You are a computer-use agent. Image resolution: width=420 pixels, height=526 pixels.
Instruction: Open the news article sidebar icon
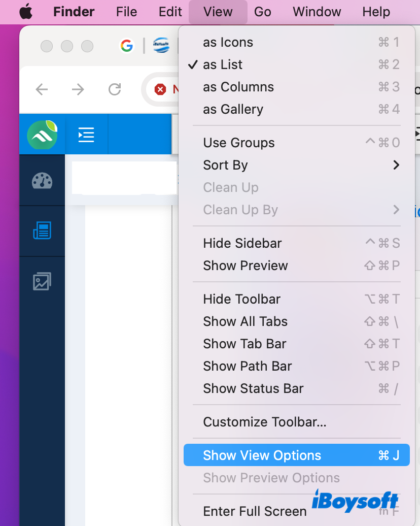pyautogui.click(x=42, y=231)
